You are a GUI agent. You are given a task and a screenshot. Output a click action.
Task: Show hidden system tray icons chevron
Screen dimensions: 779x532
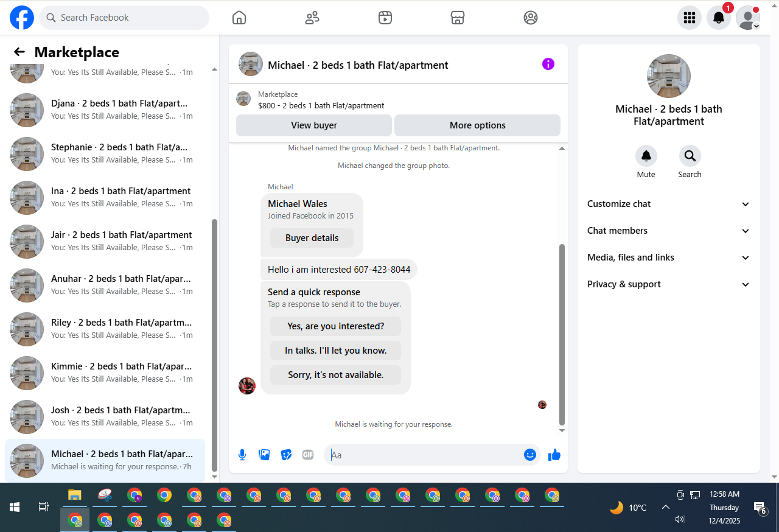pyautogui.click(x=666, y=507)
